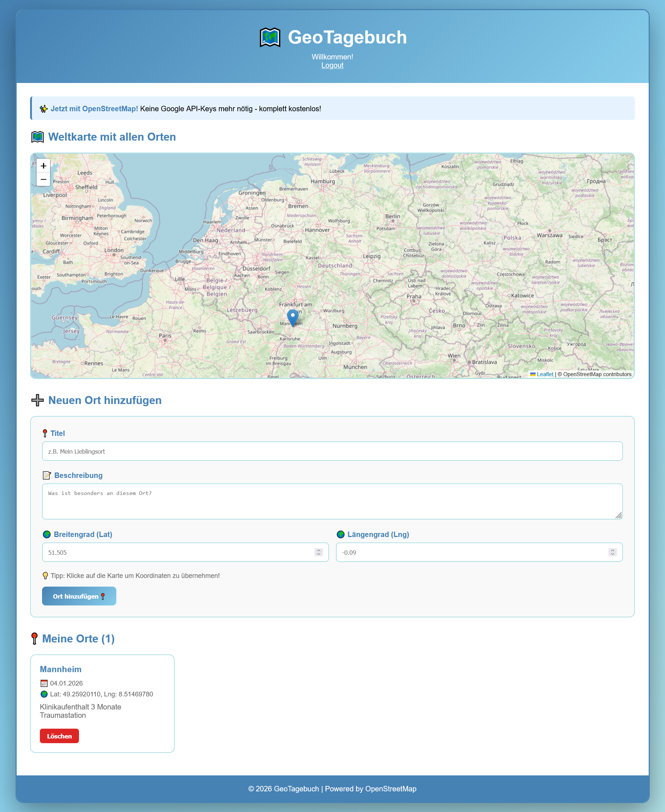Viewport: 665px width, 812px height.
Task: Click the map icon beside Weltkarte heading
Action: click(37, 136)
